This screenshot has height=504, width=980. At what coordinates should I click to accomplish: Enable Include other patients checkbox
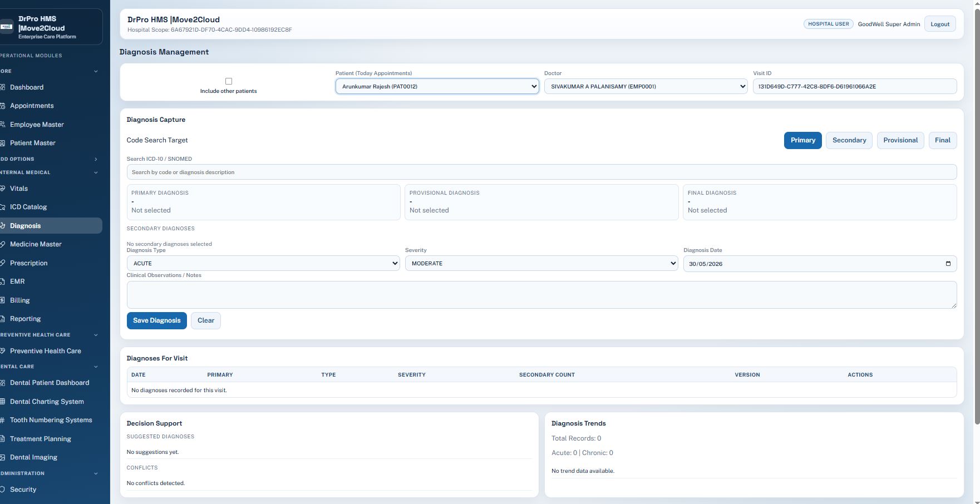click(x=229, y=81)
